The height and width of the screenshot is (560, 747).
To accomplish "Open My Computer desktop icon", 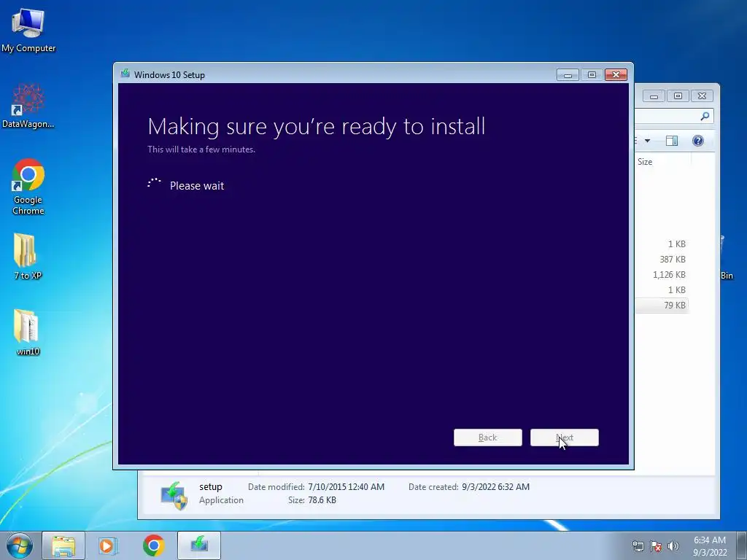I will click(x=28, y=30).
